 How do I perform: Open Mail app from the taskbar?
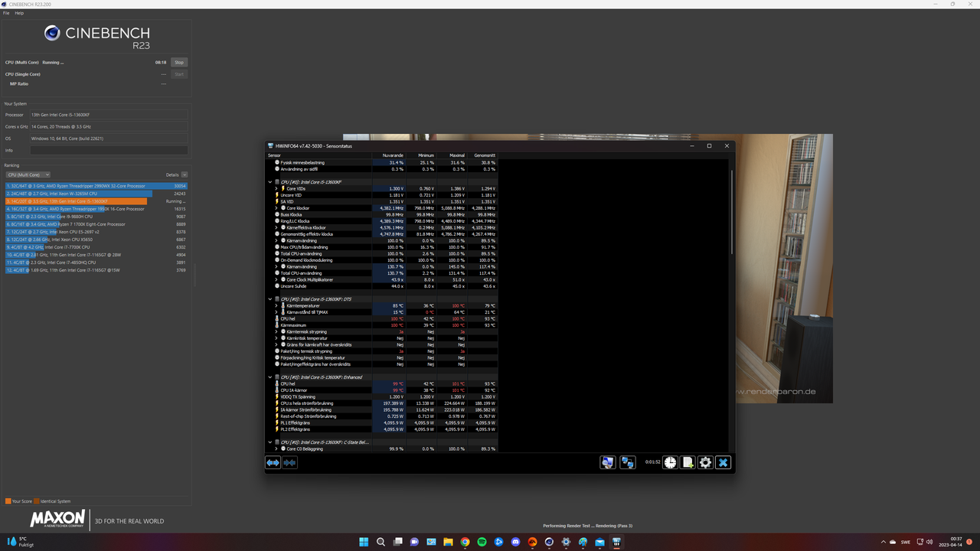[599, 542]
